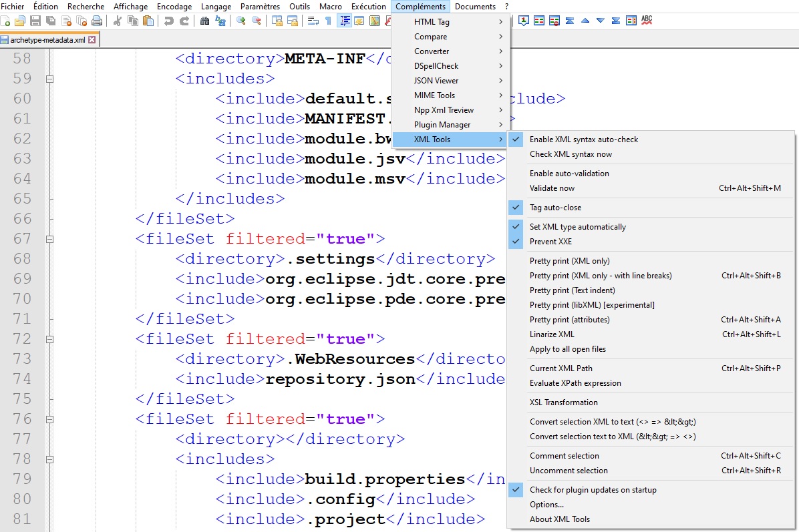Select the Print toolbar icon
The width and height of the screenshot is (799, 532).
pyautogui.click(x=97, y=21)
